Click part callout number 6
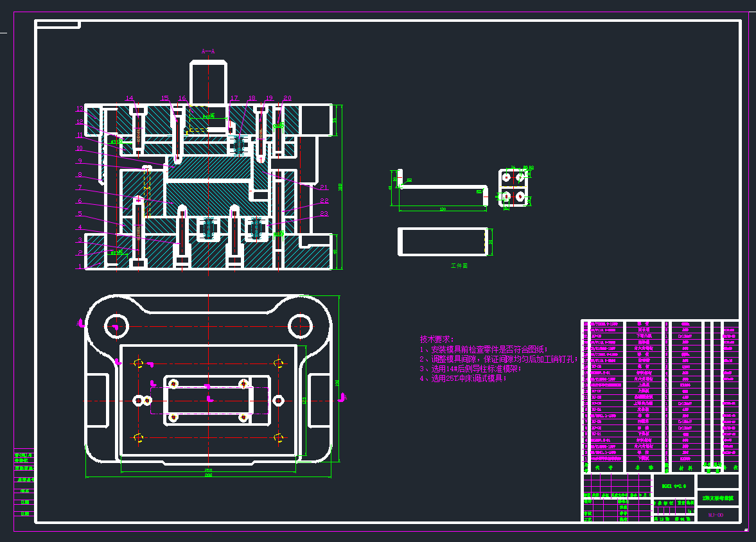The height and width of the screenshot is (542, 756). 80,200
